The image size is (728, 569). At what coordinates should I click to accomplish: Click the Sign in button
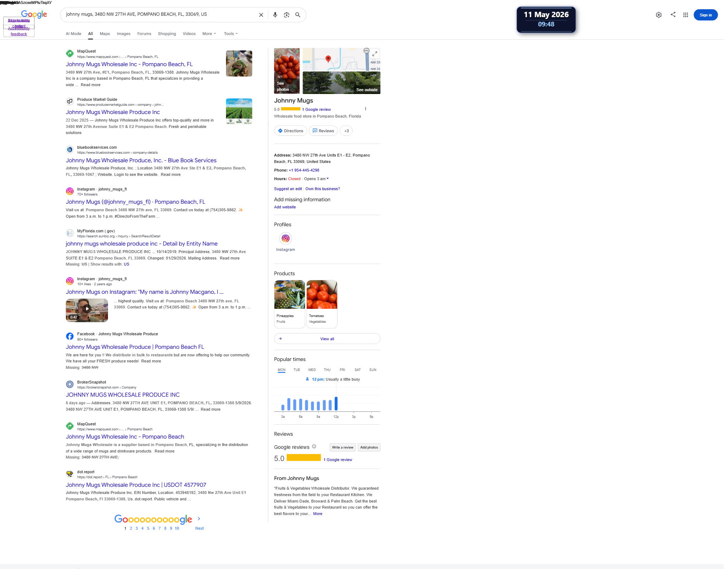(x=705, y=15)
